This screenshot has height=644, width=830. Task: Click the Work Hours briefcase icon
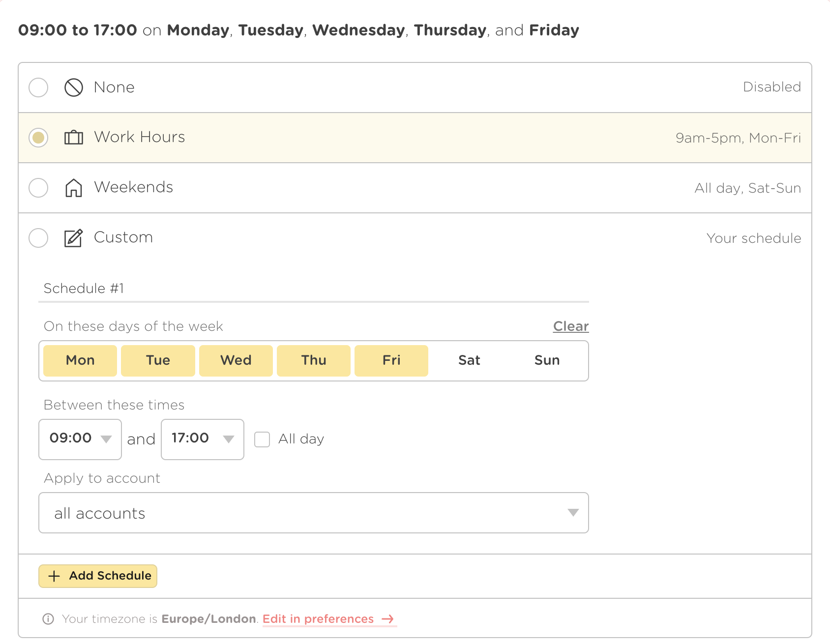(74, 138)
